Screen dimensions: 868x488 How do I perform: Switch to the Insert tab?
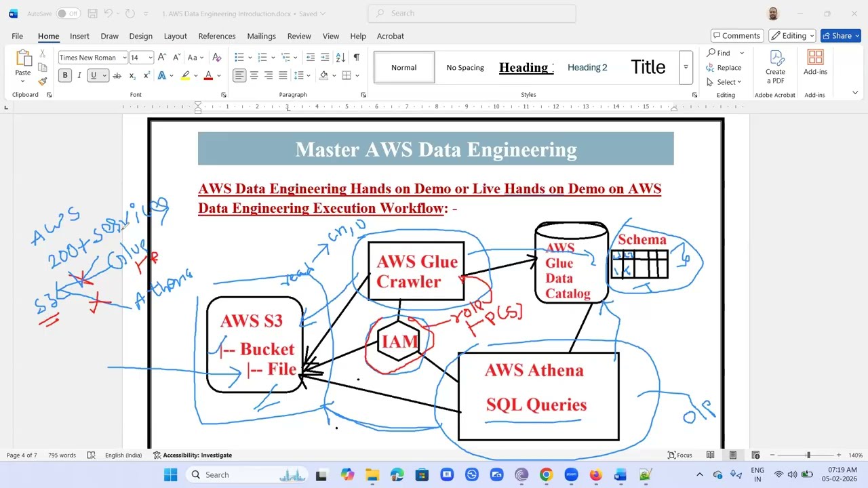(x=79, y=36)
